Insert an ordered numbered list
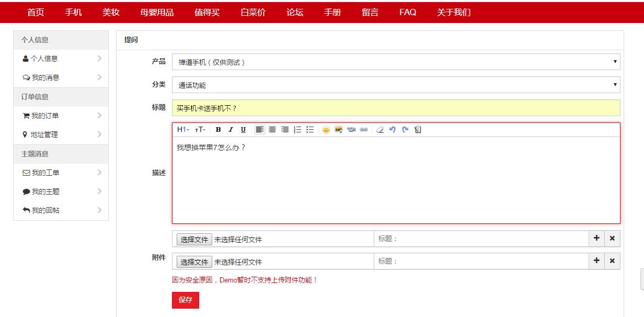The height and width of the screenshot is (317, 644). coord(297,130)
